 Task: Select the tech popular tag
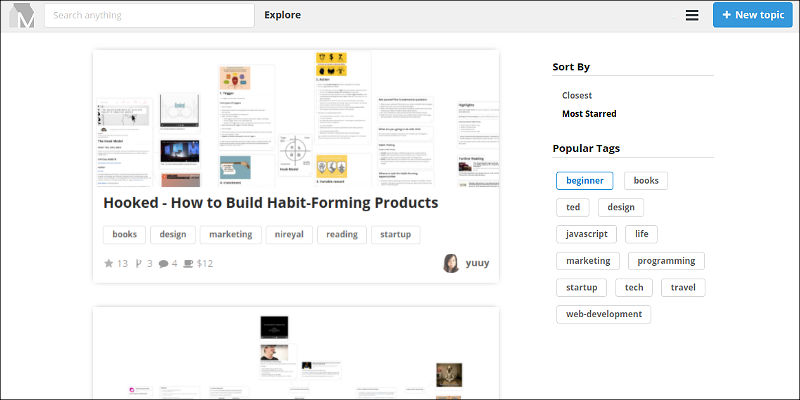pyautogui.click(x=634, y=287)
